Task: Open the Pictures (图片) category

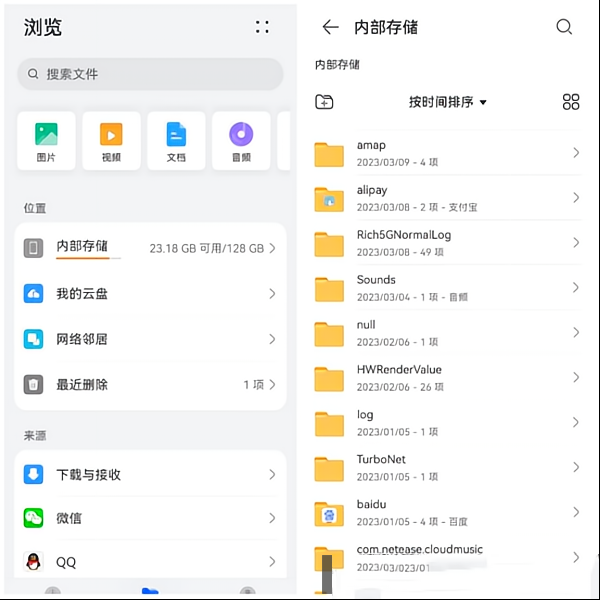Action: coord(46,141)
